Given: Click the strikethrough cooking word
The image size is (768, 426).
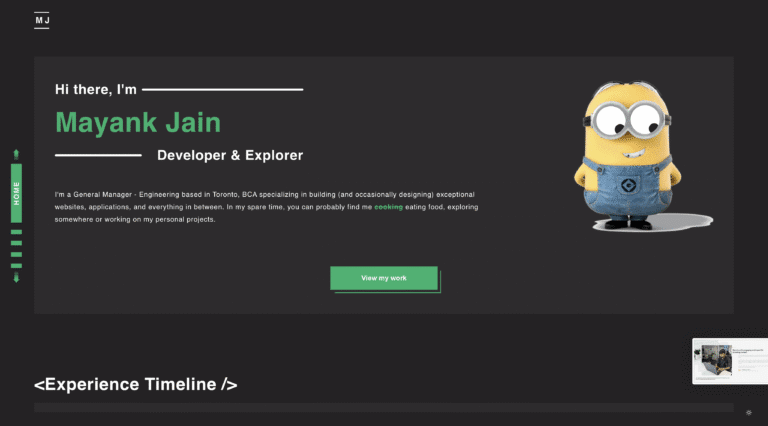Looking at the screenshot, I should [388, 206].
